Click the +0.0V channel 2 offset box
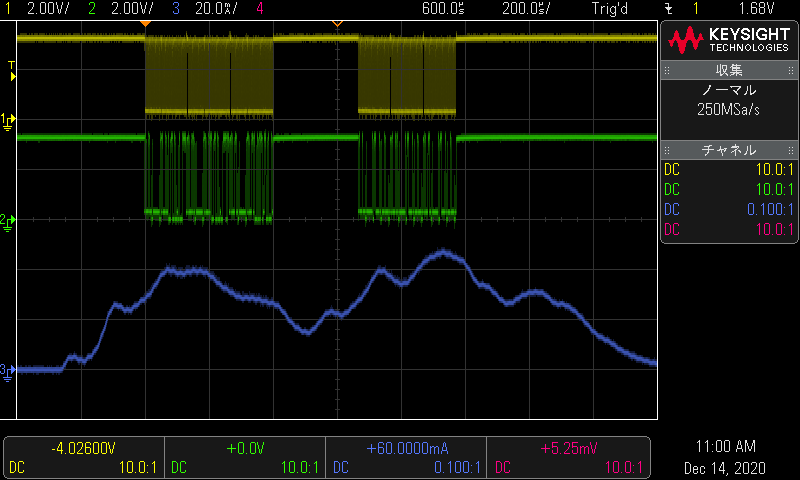 (245, 458)
